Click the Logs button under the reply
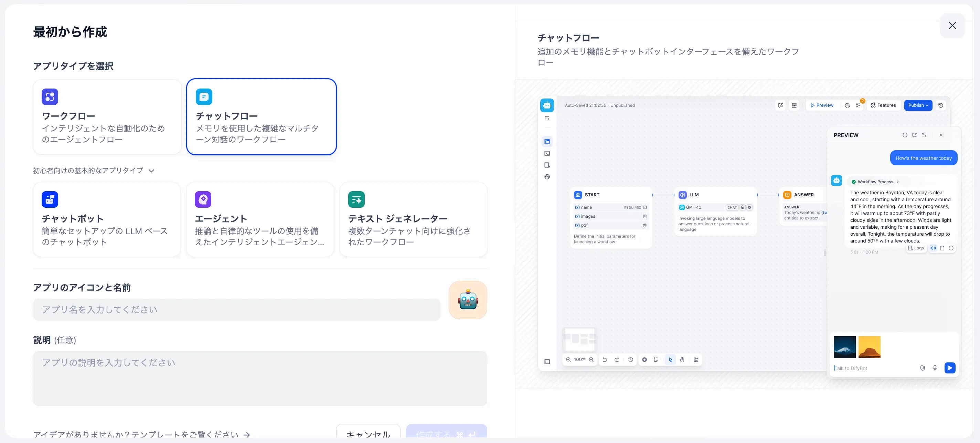980x443 pixels. [916, 248]
